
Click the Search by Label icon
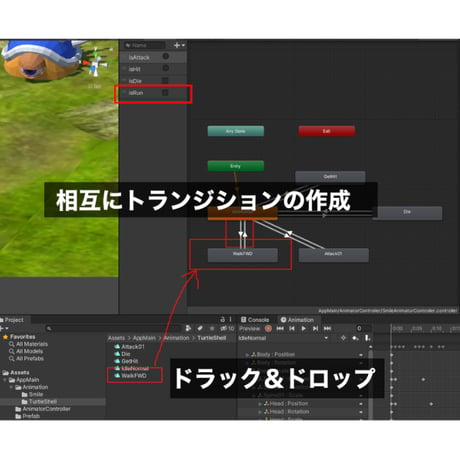coord(200,328)
